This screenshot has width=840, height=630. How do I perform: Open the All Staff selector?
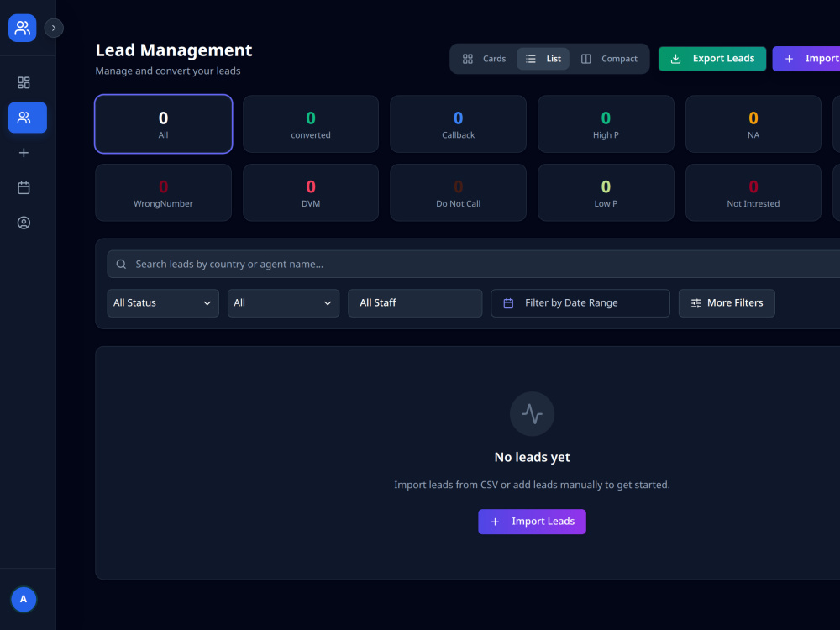[x=415, y=303]
